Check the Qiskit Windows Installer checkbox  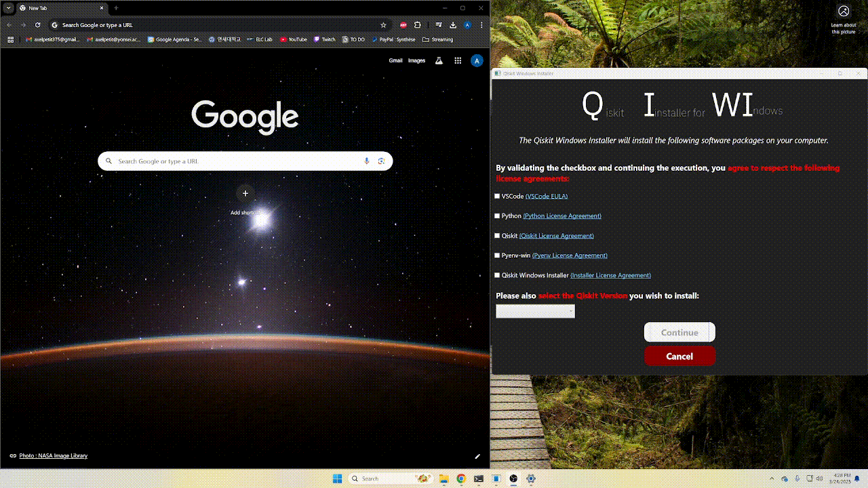click(497, 275)
